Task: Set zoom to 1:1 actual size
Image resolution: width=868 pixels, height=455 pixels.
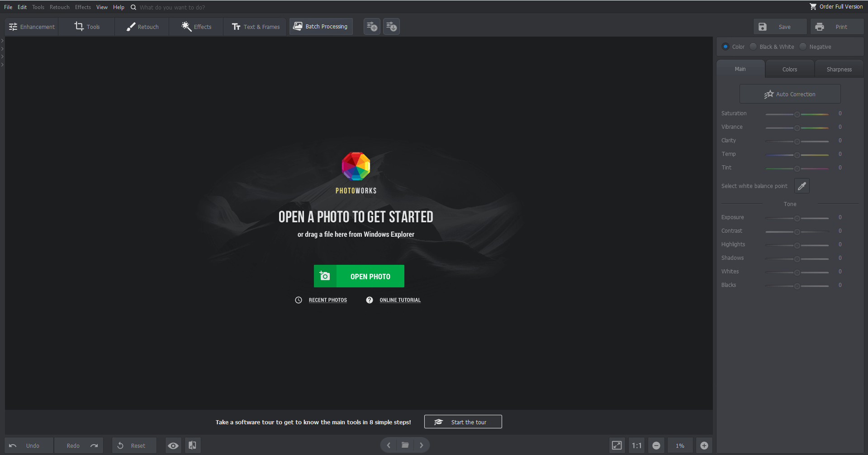Action: (x=636, y=446)
